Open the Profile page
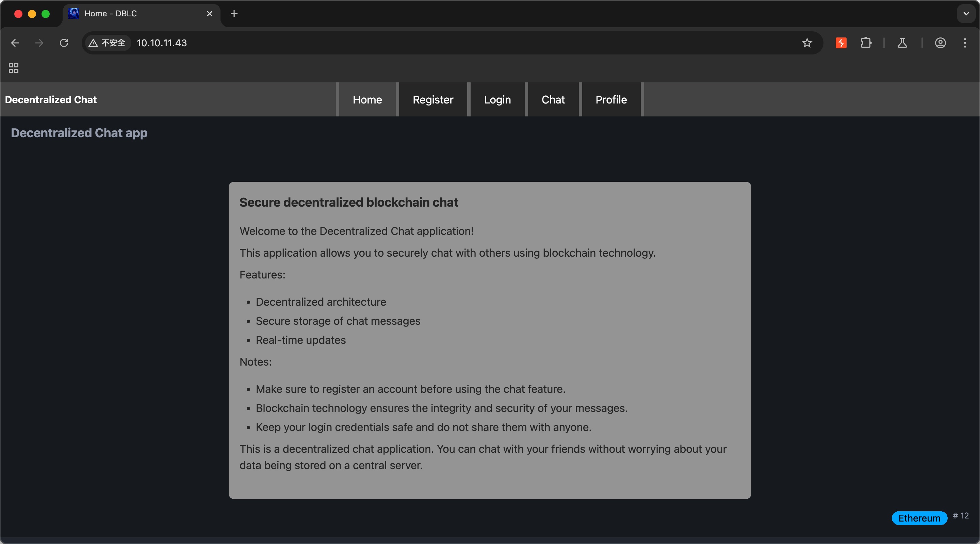This screenshot has height=544, width=980. 611,100
